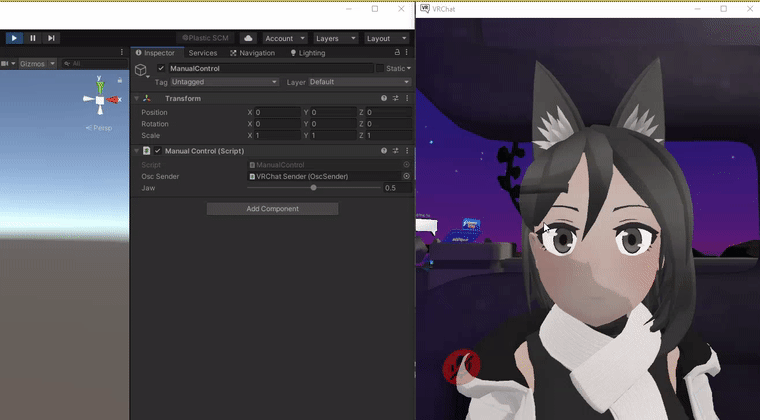Collapse the Transform component foldout
Viewport: 760px width, 420px height.
click(x=136, y=98)
